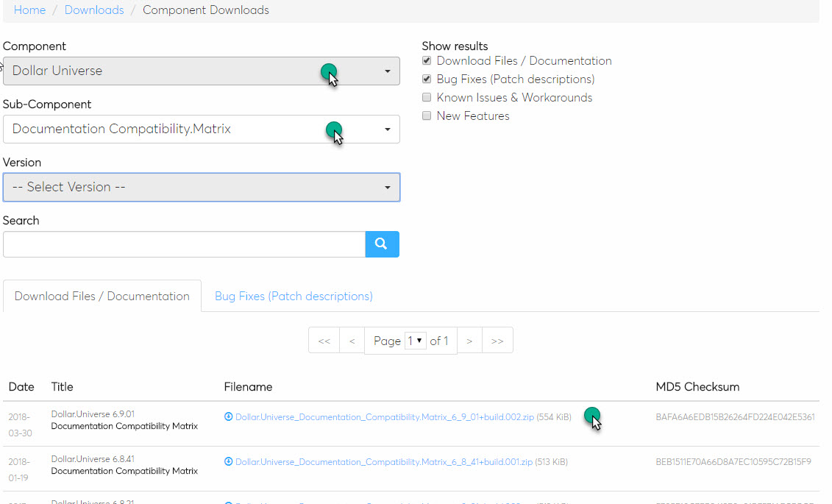Viewport: 832px width, 504px height.
Task: Click date cell 2018-01-19
Action: click(19, 469)
